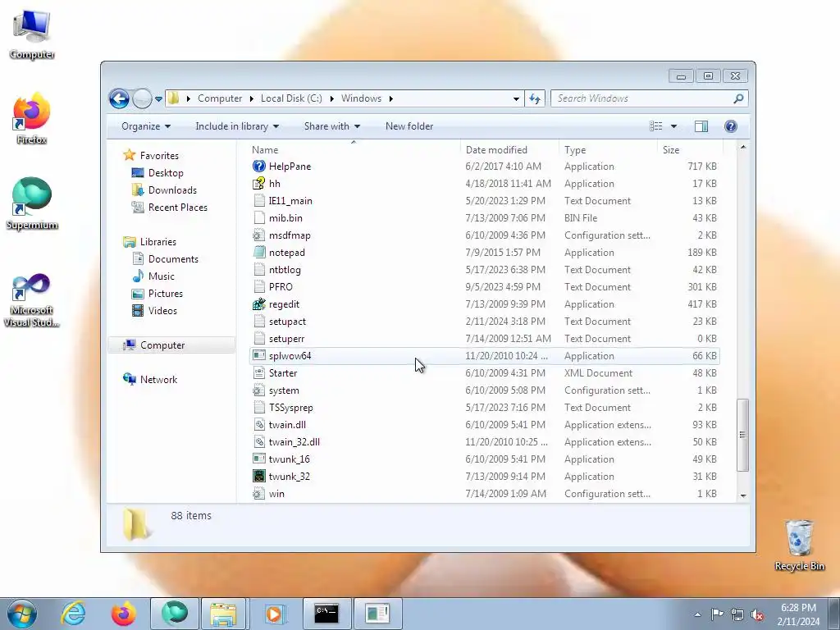840x630 pixels.
Task: Select the hh application icon
Action: [258, 183]
